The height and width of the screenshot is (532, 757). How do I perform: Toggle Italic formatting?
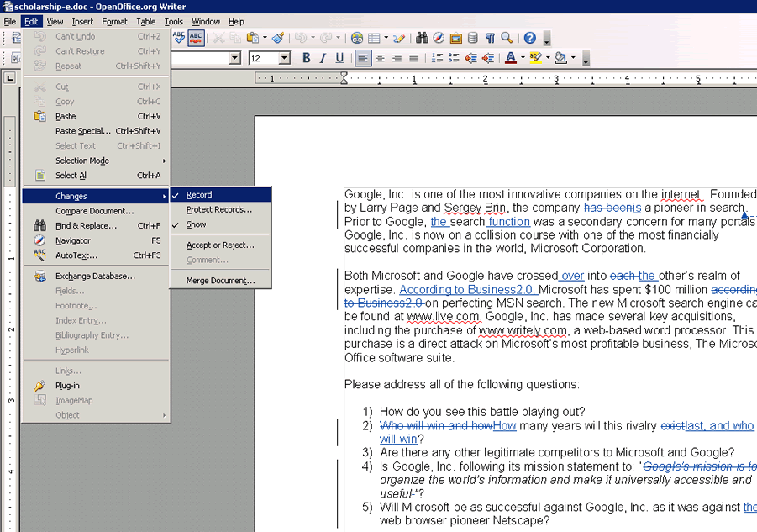pyautogui.click(x=323, y=59)
